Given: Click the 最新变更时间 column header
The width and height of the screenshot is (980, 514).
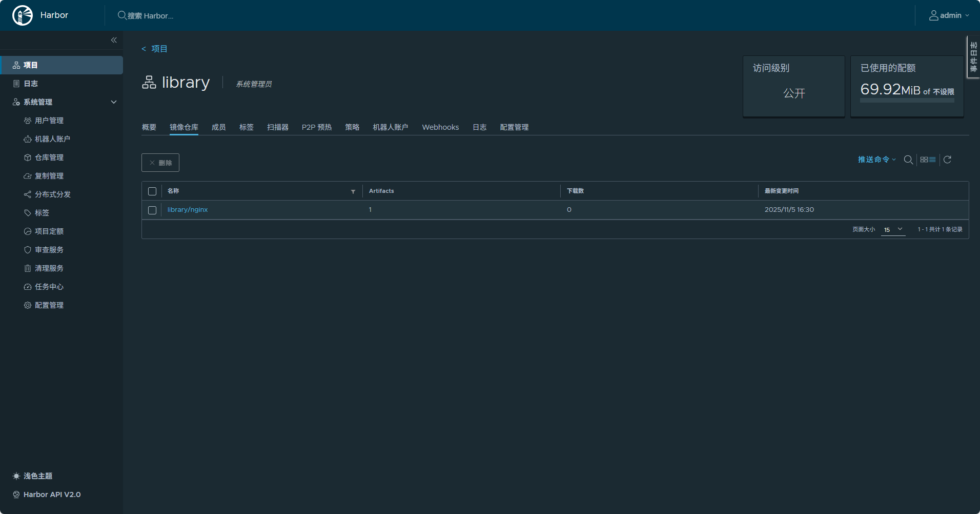Looking at the screenshot, I should click(x=782, y=191).
